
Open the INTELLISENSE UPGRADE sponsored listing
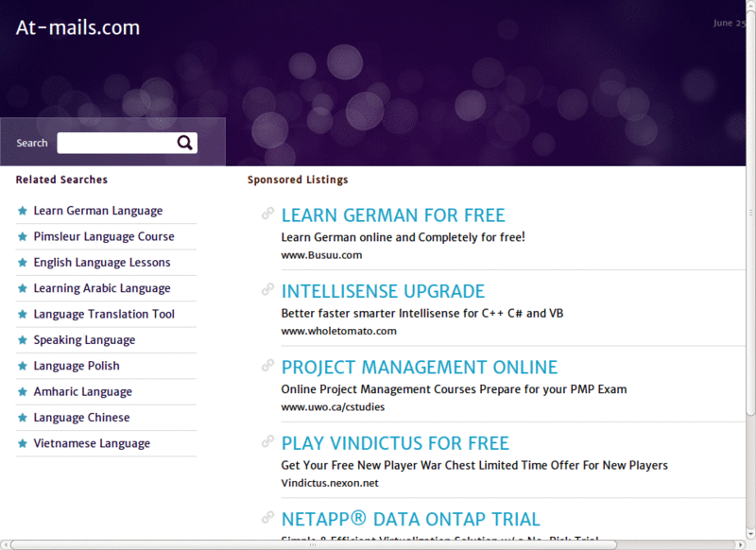[x=383, y=292]
